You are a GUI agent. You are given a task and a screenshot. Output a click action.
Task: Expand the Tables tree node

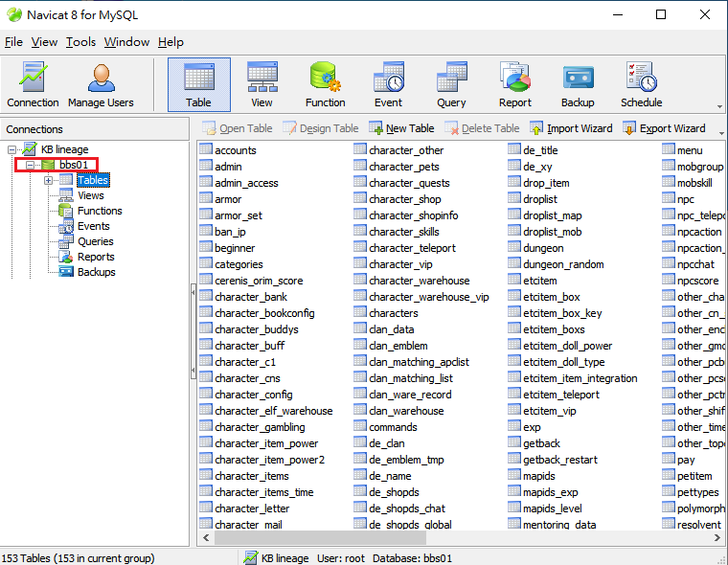48,180
